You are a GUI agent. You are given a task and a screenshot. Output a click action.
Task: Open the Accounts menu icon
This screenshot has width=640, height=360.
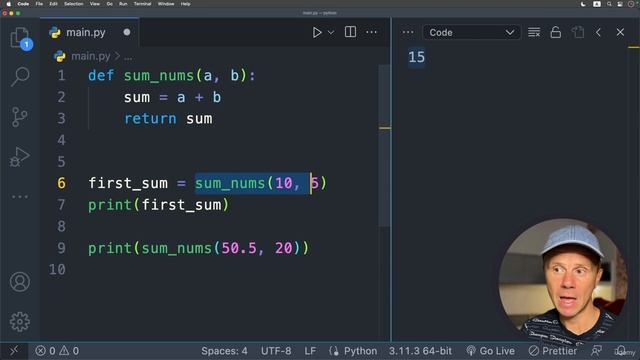click(x=20, y=282)
